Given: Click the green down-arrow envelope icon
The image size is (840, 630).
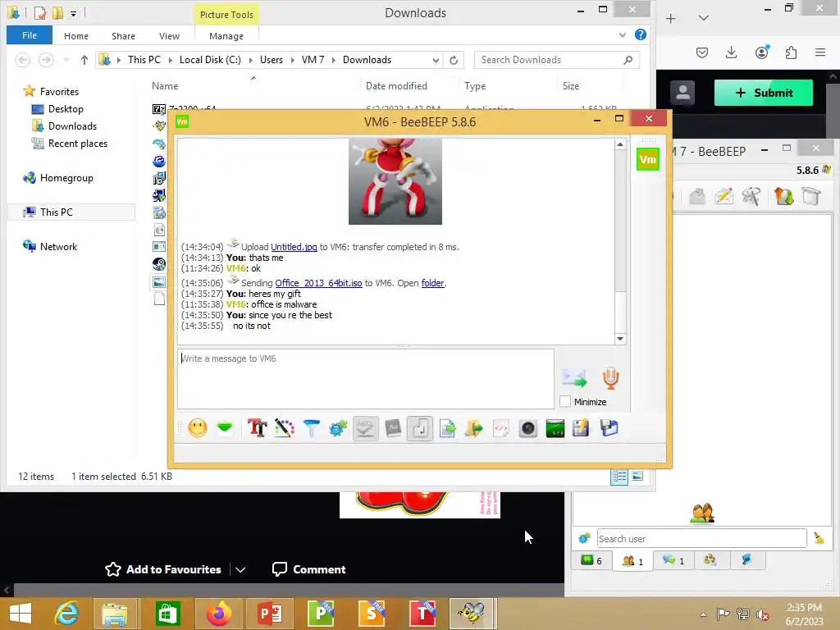Looking at the screenshot, I should 225,428.
